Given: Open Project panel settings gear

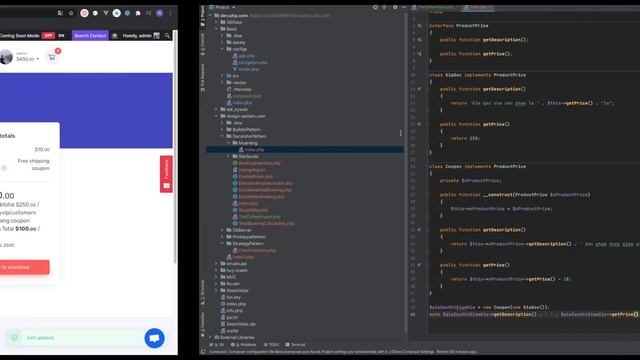Looking at the screenshot, I should coord(395,7).
